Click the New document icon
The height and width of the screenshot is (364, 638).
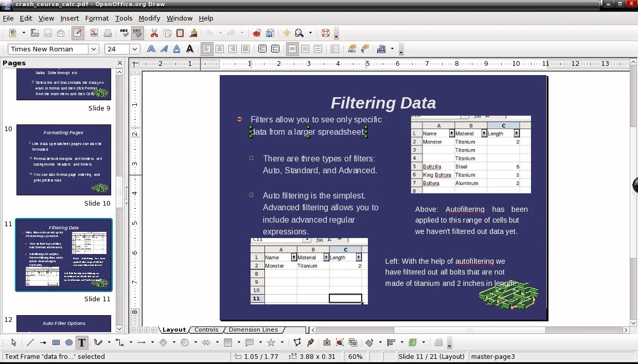[13, 33]
